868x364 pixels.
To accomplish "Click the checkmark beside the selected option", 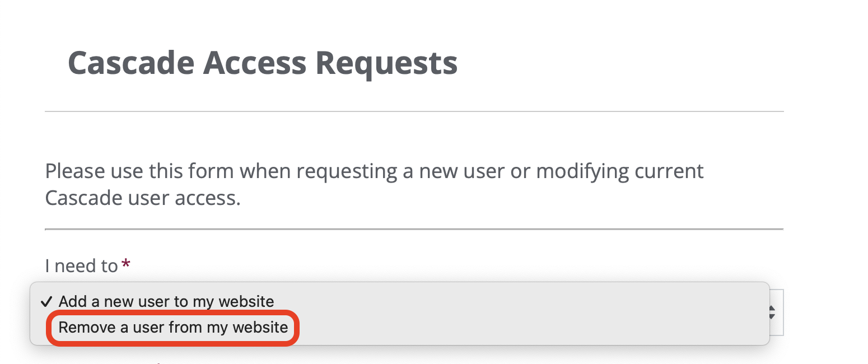I will click(47, 301).
